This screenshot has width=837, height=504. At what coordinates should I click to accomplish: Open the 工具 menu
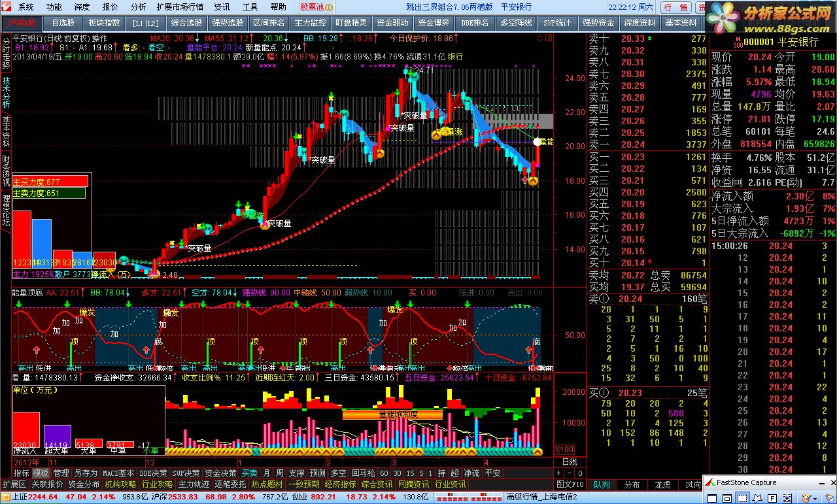pyautogui.click(x=250, y=7)
